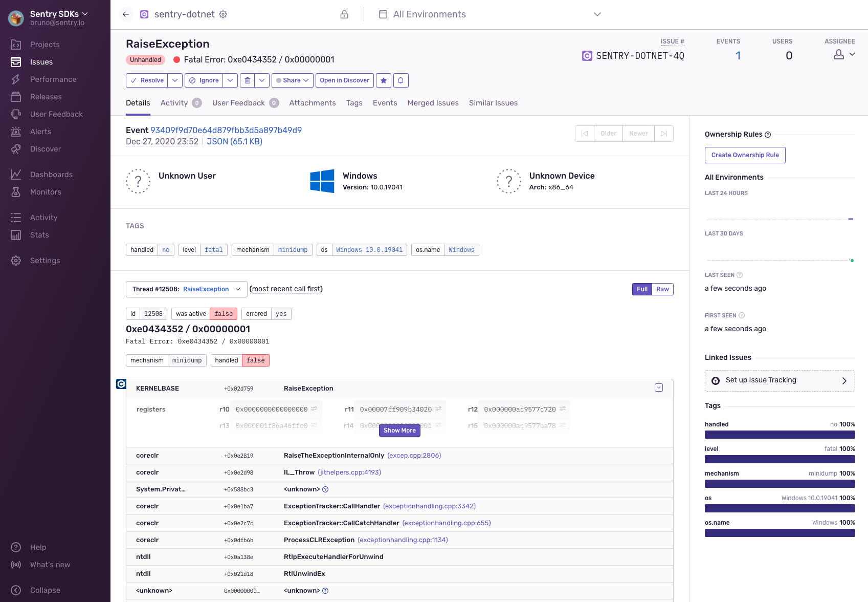Open the Share dropdown
Viewport: 868px width, 602px height.
click(x=293, y=80)
